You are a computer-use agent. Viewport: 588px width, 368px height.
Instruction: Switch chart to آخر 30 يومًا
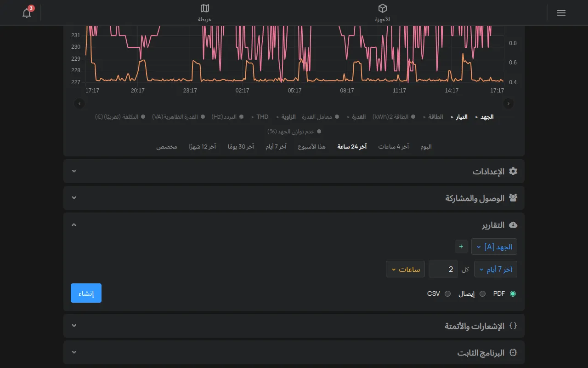click(x=241, y=147)
